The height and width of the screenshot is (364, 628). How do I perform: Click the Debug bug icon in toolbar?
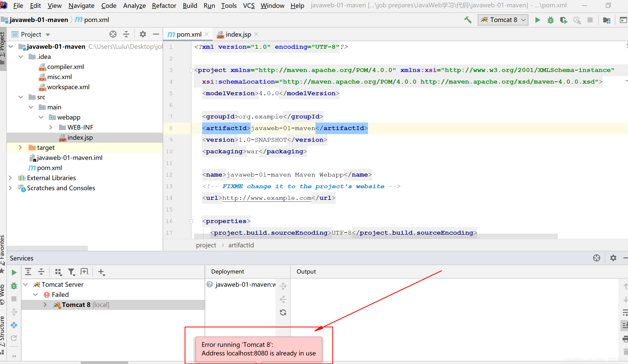pyautogui.click(x=551, y=20)
